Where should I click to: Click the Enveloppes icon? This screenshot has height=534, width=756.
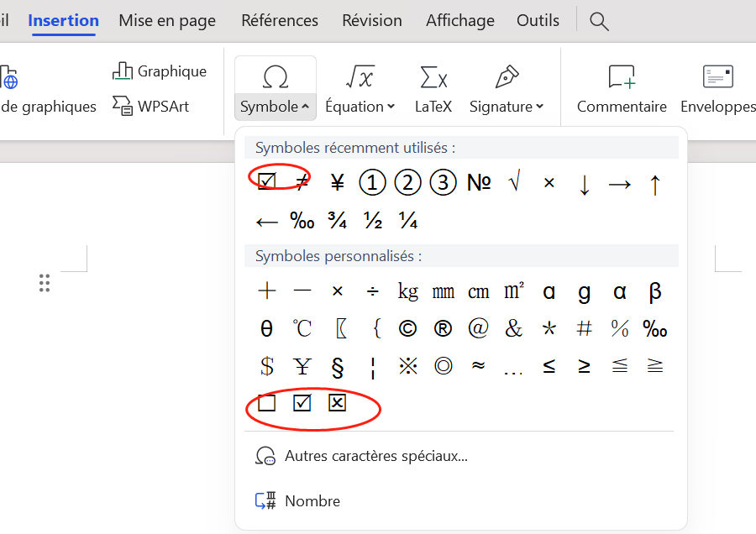(x=718, y=78)
